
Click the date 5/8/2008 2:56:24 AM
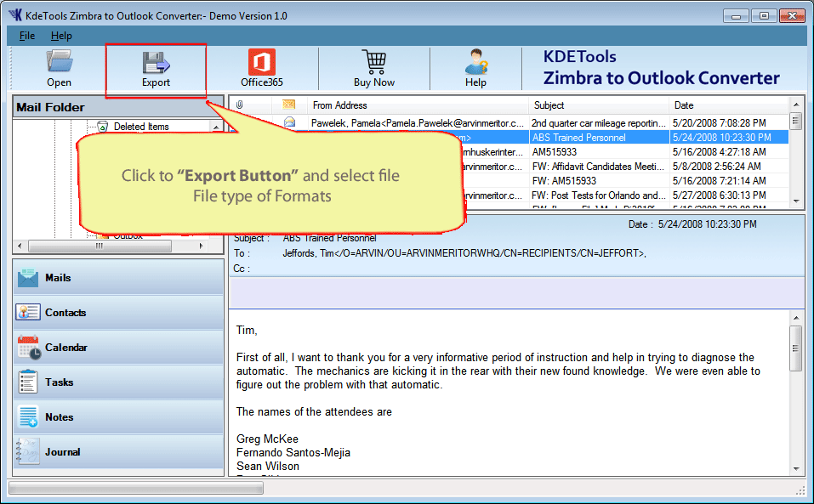point(716,167)
